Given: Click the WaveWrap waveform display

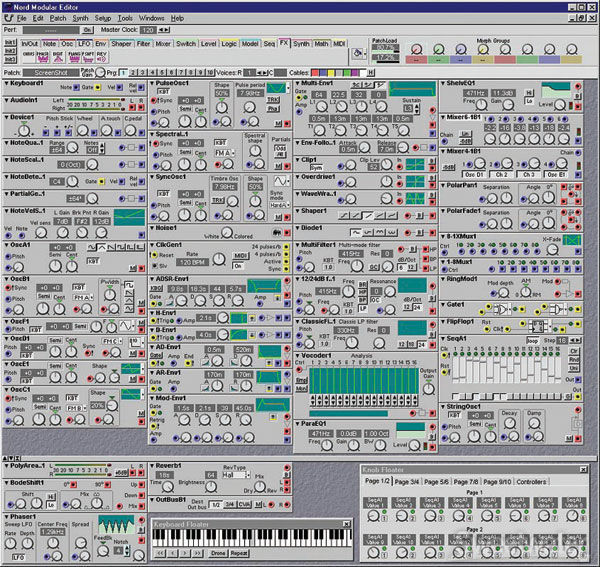Looking at the screenshot, I should coord(415,198).
